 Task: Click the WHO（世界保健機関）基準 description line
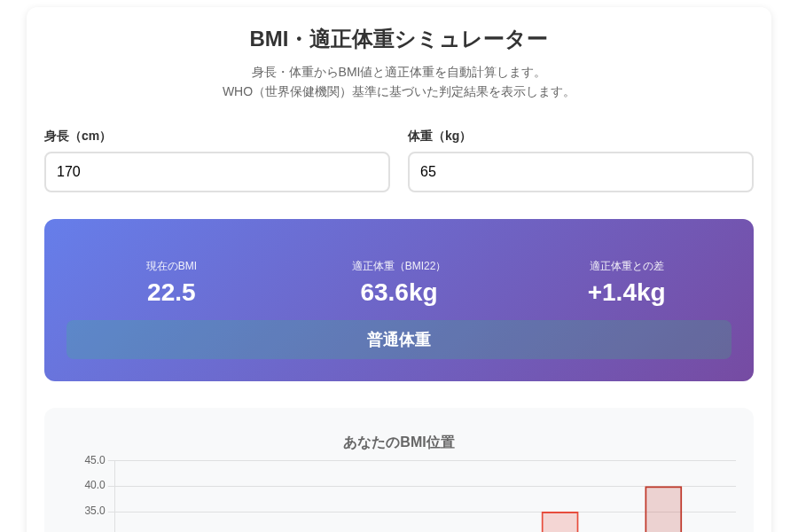point(398,91)
